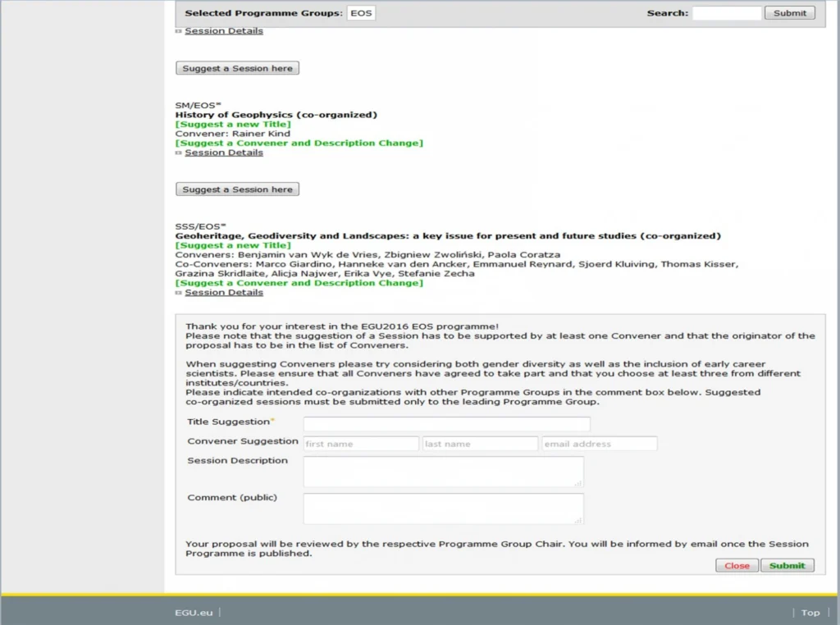Click the Session Description text area
Screen dimensions: 840x625
444,472
